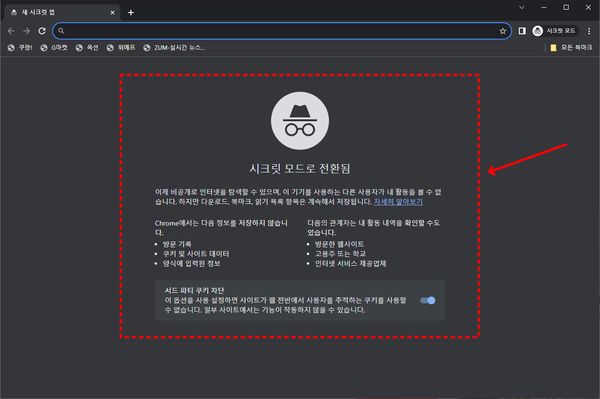The width and height of the screenshot is (600, 399).
Task: Bookmark this page with star icon
Action: click(502, 31)
